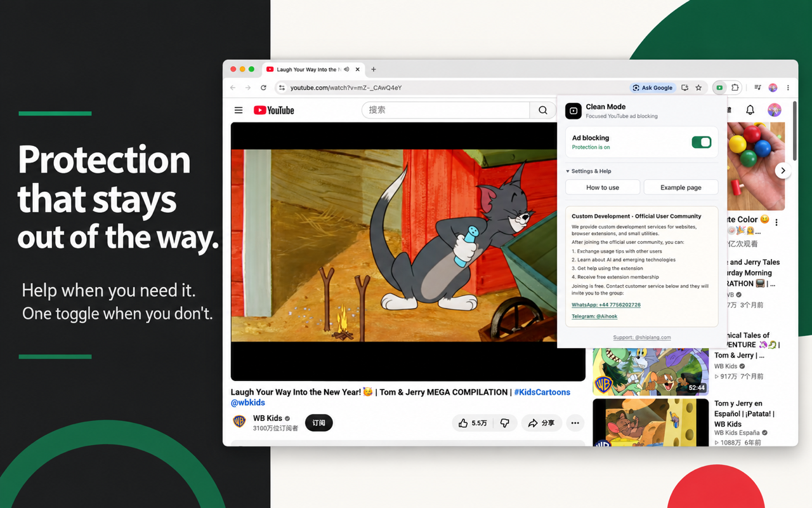Open a new browser tab
The width and height of the screenshot is (812, 508).
(x=374, y=69)
